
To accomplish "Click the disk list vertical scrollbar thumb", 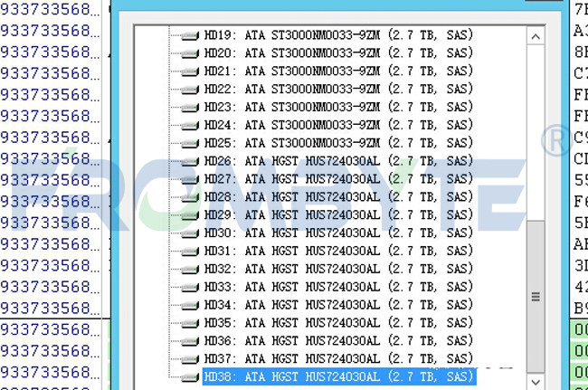I will 536,296.
